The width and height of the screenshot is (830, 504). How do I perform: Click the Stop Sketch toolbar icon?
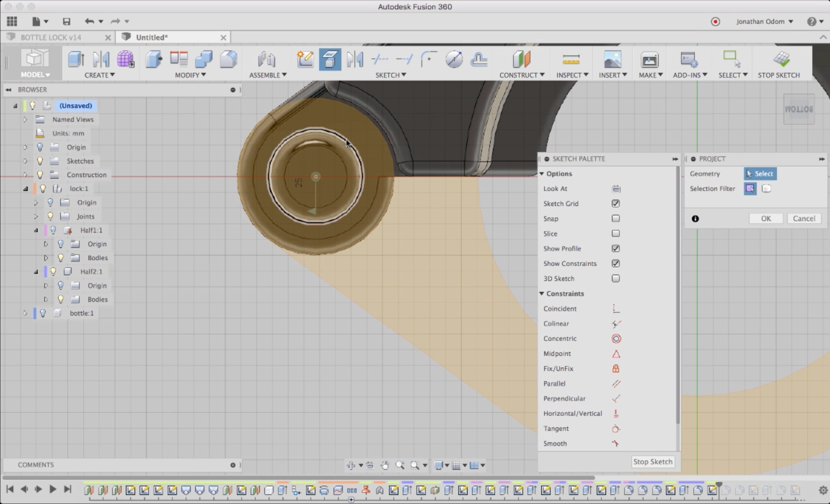click(x=781, y=59)
